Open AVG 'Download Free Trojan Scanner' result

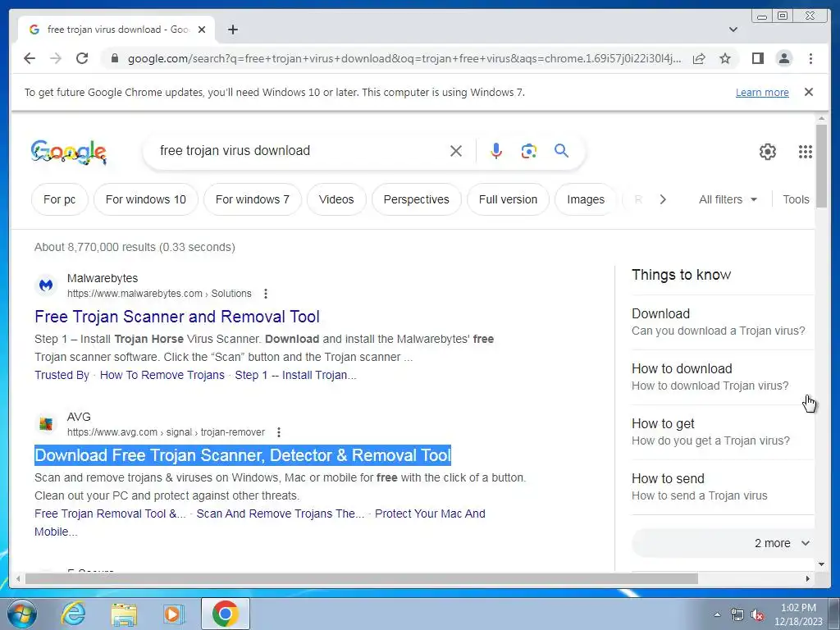pos(243,455)
